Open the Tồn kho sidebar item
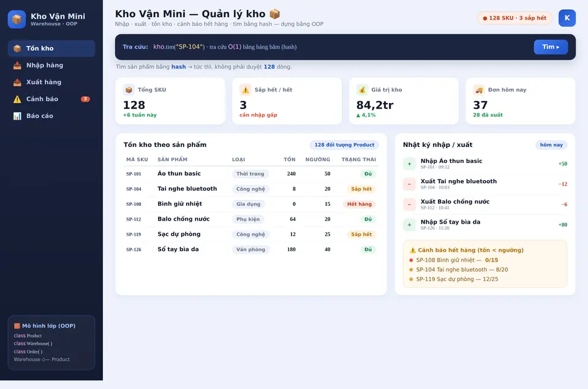Viewport: 588px width, 389px height. [x=51, y=48]
